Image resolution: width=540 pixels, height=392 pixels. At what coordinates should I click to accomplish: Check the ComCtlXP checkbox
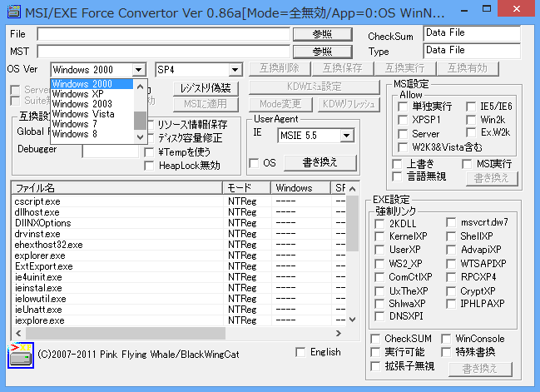(x=379, y=277)
